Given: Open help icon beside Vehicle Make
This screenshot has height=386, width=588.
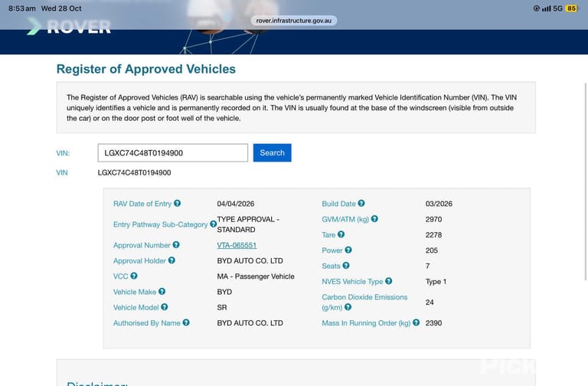Looking at the screenshot, I should click(x=162, y=292).
